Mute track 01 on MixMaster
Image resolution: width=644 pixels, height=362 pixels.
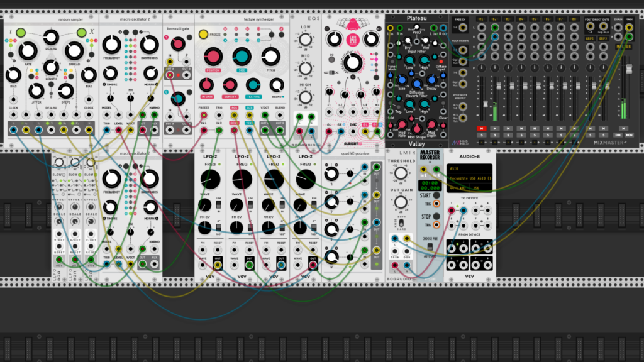pos(481,128)
